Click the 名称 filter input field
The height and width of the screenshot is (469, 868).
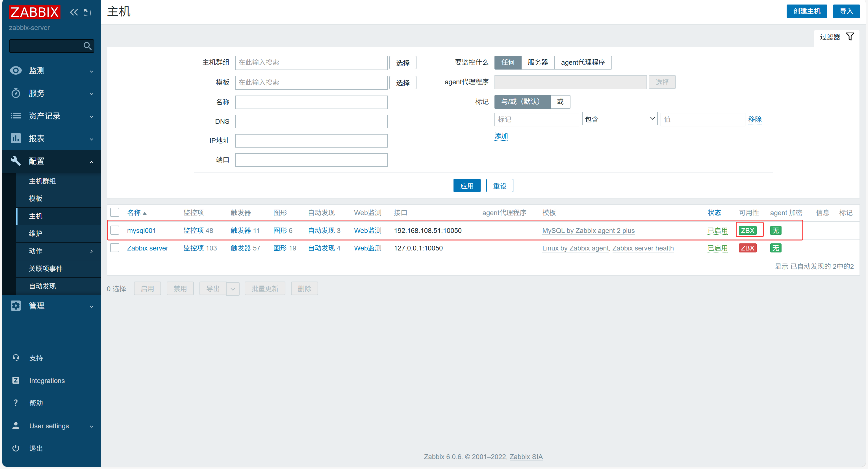[x=311, y=102]
